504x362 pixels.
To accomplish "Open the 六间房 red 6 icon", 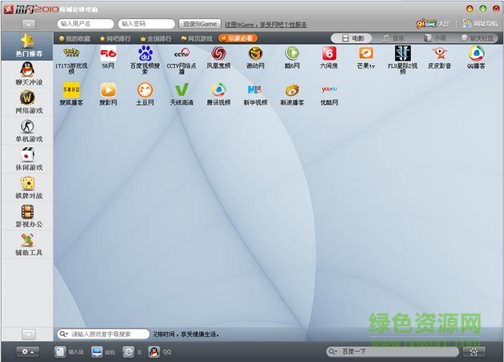I will 329,54.
